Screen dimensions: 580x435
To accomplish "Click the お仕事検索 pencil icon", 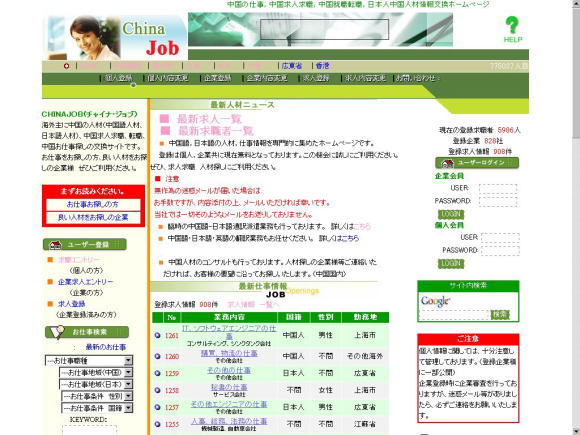I will point(57,332).
